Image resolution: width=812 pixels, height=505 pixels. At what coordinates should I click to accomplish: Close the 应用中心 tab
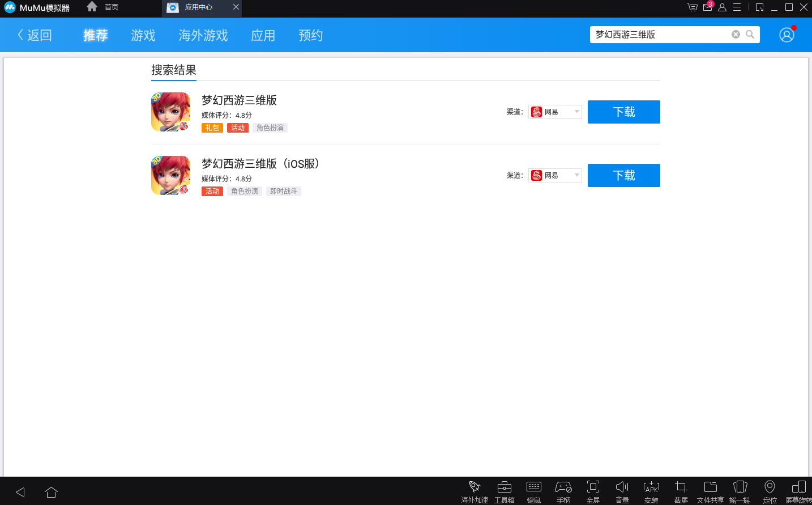236,7
